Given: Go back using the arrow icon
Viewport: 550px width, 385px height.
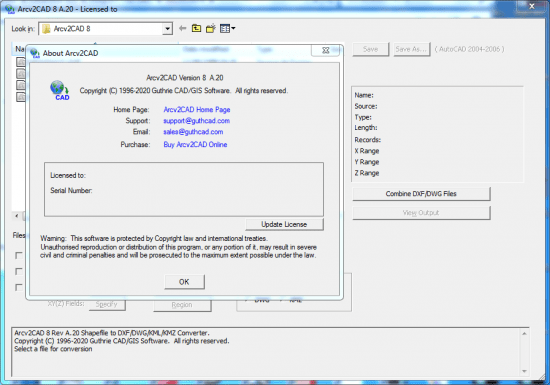Looking at the screenshot, I should click(182, 28).
